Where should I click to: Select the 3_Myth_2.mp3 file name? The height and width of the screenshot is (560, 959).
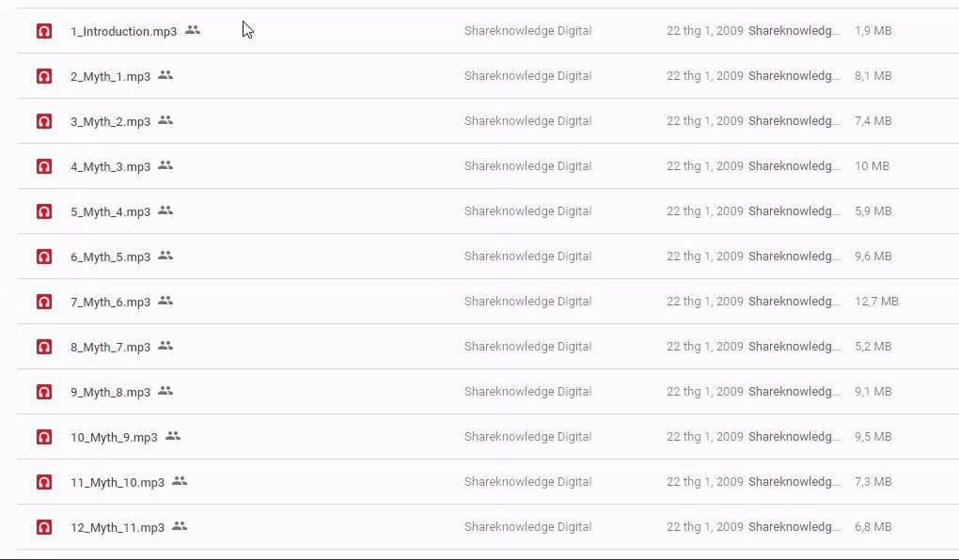coord(110,121)
